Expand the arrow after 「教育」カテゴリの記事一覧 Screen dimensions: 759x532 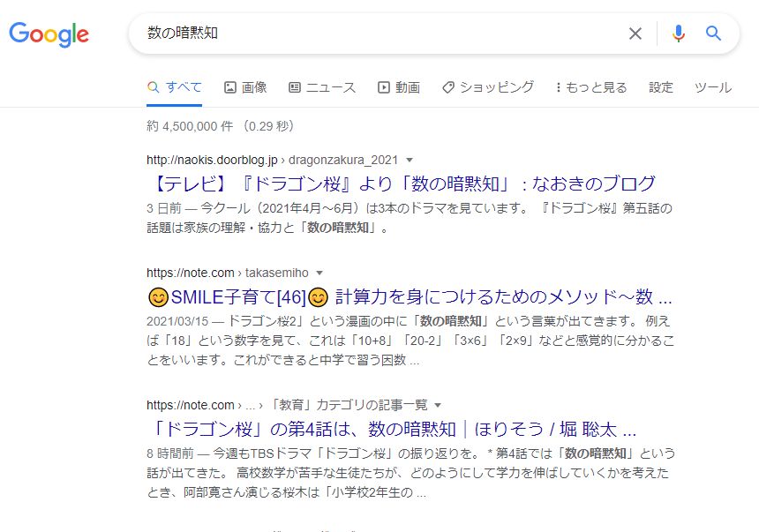point(438,405)
